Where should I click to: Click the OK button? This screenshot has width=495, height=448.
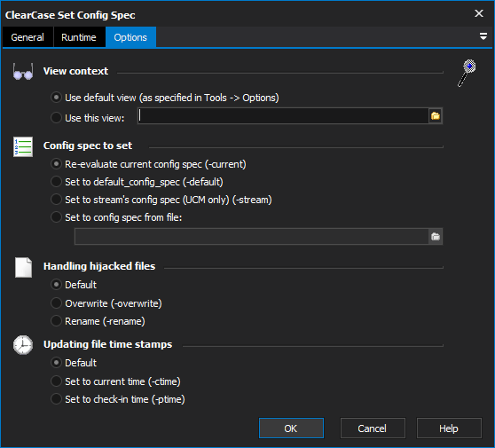click(x=291, y=428)
